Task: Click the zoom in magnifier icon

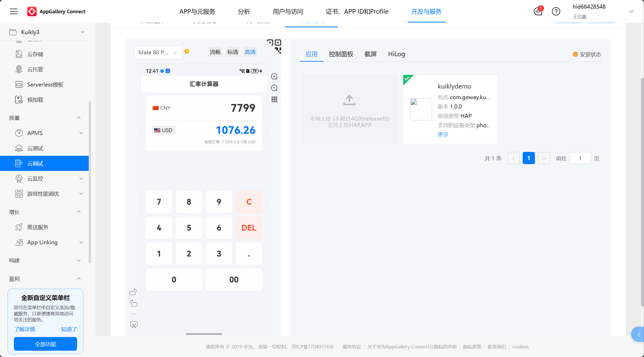Action: pyautogui.click(x=274, y=76)
